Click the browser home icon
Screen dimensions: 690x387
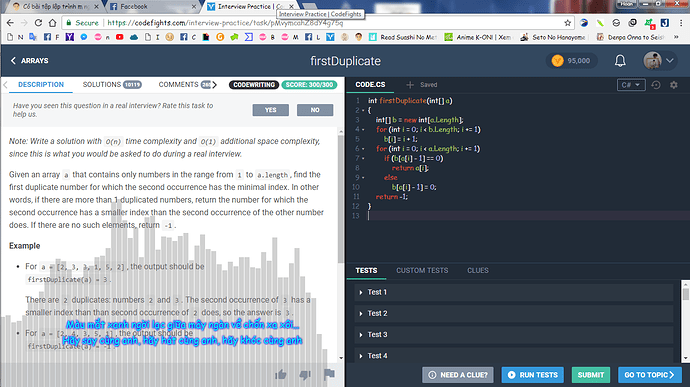pyautogui.click(x=52, y=23)
